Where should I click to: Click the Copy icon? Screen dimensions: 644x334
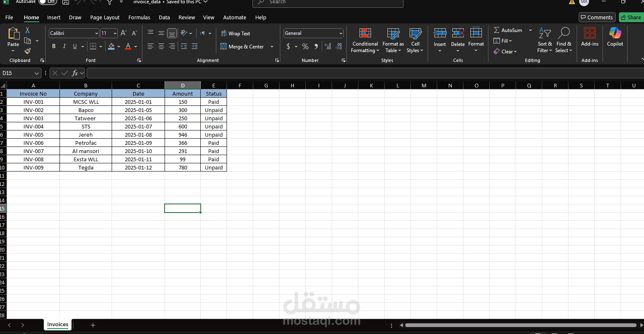coord(28,41)
